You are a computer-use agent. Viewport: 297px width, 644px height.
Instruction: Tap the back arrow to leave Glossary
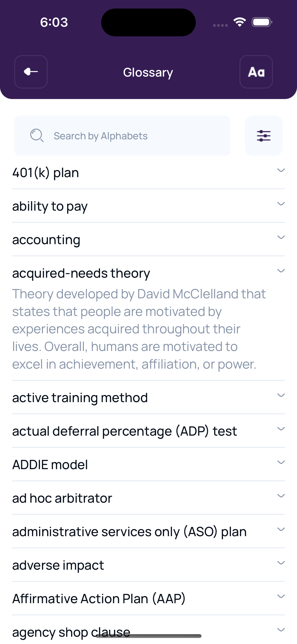(31, 72)
